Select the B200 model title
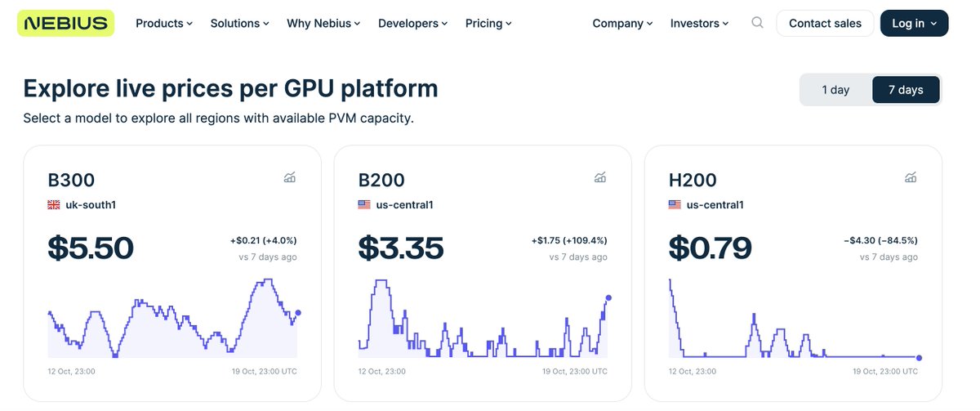 (x=381, y=180)
